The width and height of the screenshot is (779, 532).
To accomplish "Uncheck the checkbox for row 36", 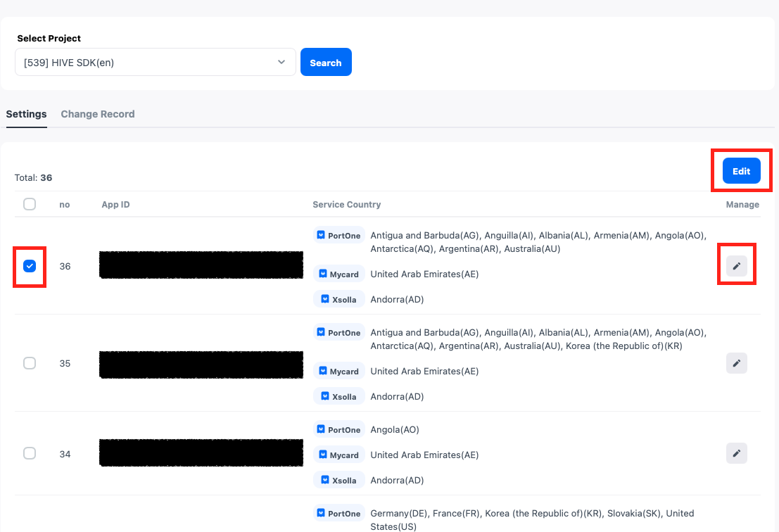I will click(30, 266).
